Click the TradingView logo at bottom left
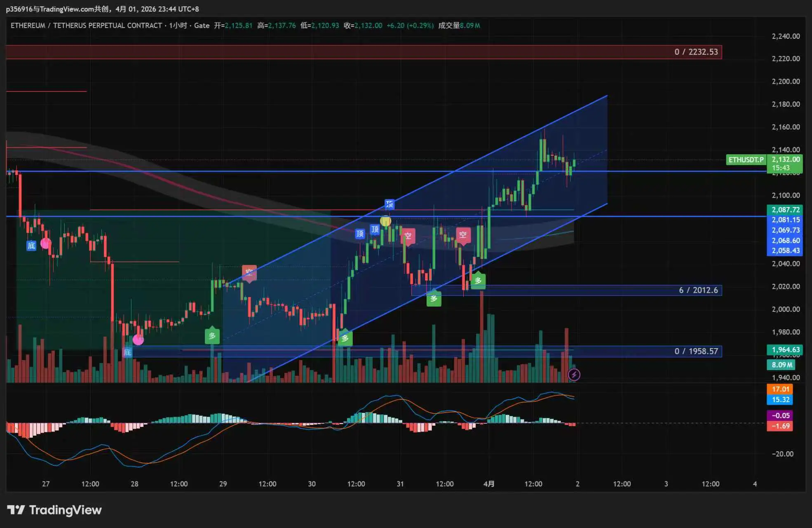 coord(54,510)
